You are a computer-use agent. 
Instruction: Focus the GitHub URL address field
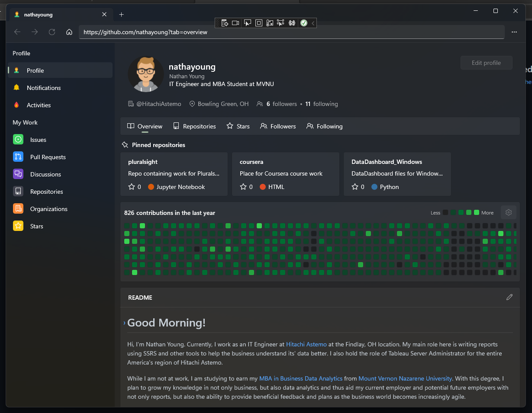point(292,32)
